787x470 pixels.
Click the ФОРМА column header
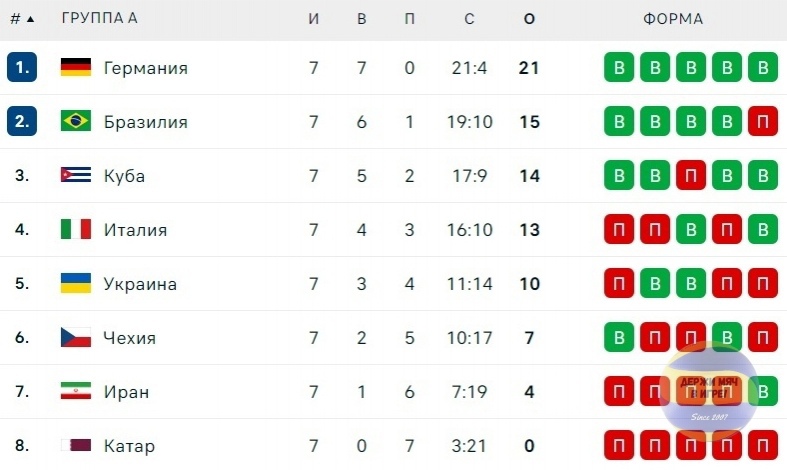click(x=673, y=19)
